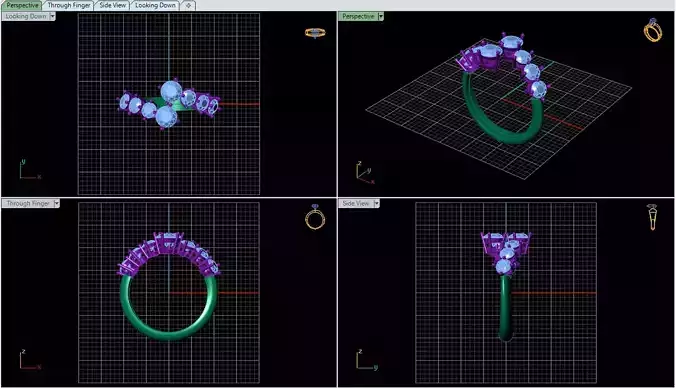Click the zy axis indicator in Side View viewport
The width and height of the screenshot is (676, 389).
click(x=367, y=359)
